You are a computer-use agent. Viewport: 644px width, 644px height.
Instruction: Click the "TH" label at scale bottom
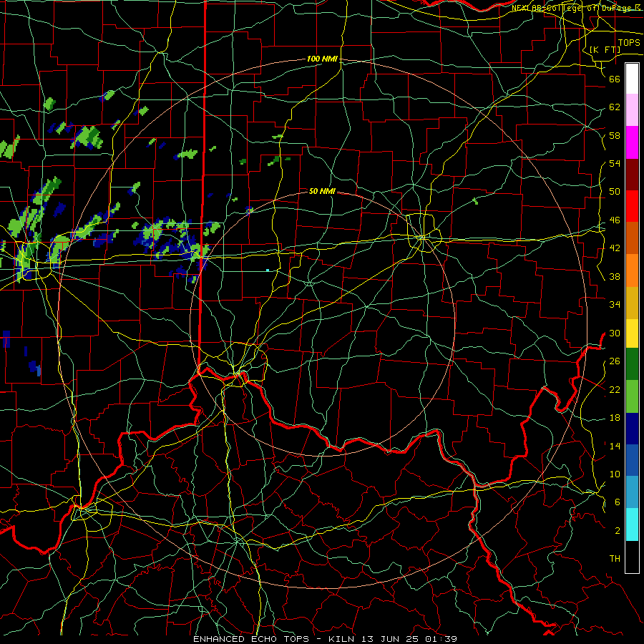(x=615, y=559)
